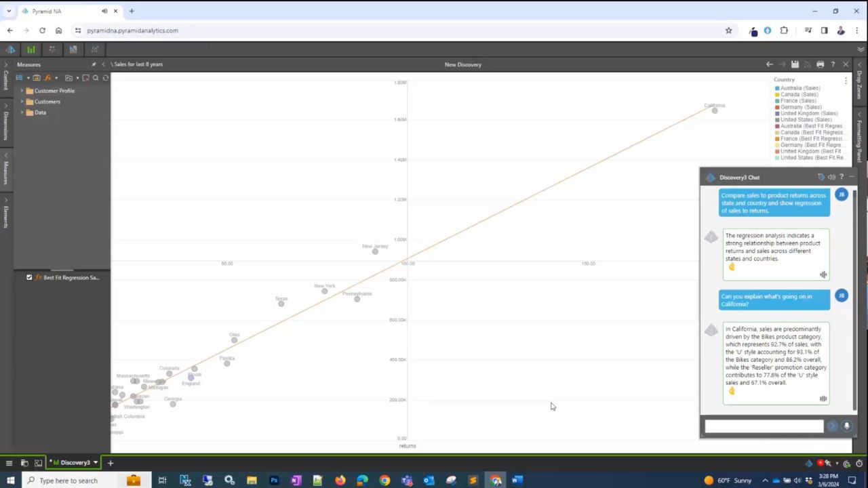The image size is (868, 488).
Task: Click the subscription feed icon in header
Action: (808, 64)
